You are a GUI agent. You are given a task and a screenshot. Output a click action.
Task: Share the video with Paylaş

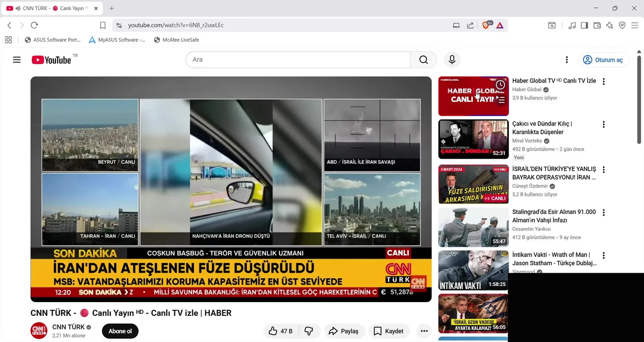tap(345, 331)
